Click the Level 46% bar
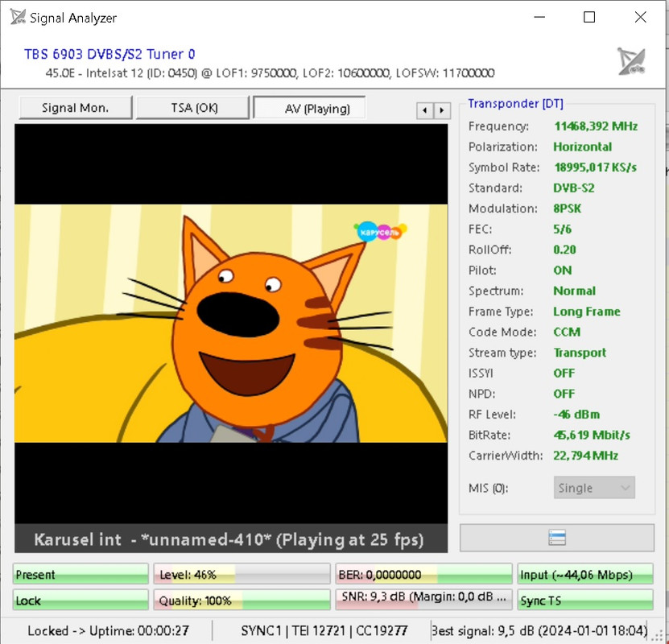The height and width of the screenshot is (644, 669). click(242, 574)
